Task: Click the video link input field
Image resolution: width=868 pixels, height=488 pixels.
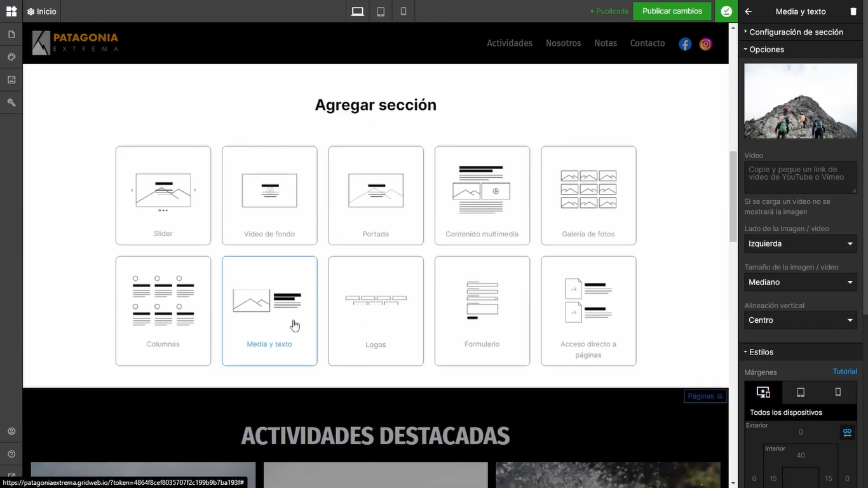Action: point(801,177)
